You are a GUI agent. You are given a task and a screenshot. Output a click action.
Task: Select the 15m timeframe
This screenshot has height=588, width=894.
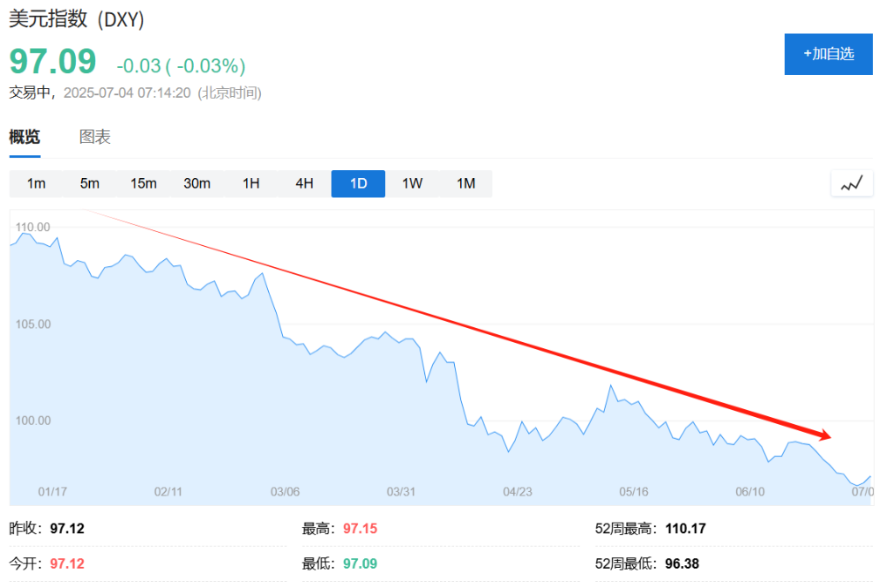coord(143,183)
